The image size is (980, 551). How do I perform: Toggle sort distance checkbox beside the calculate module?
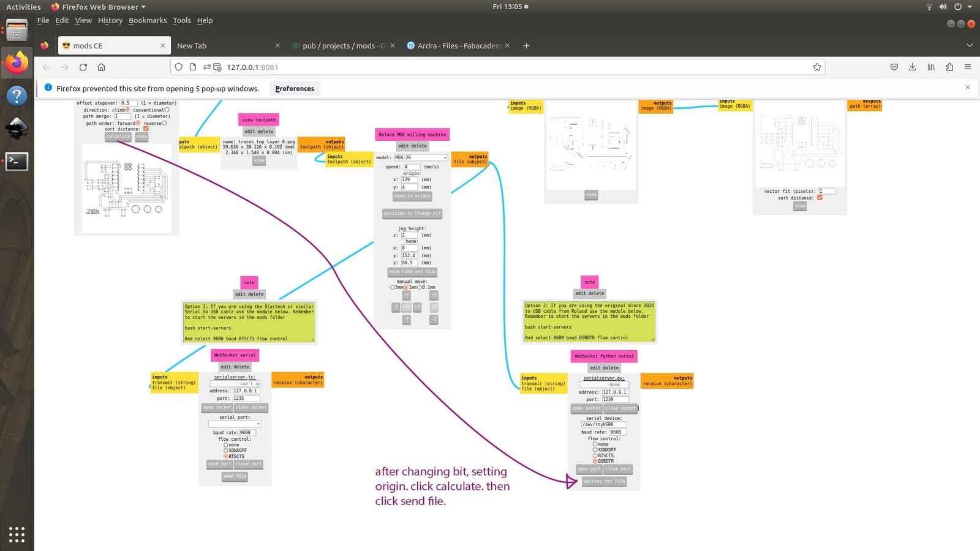coord(146,129)
